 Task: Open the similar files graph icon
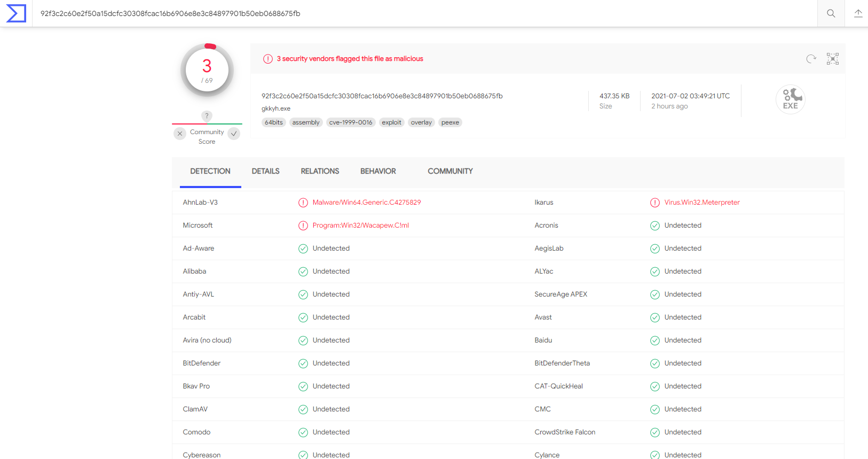point(832,59)
